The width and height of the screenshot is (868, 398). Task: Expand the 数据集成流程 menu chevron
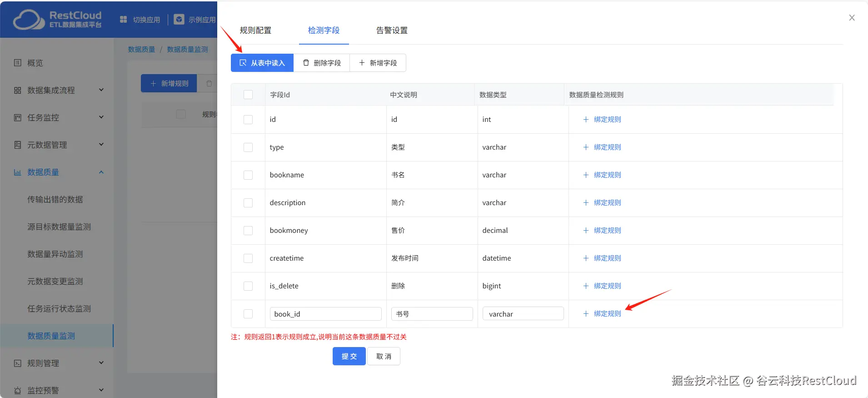(x=101, y=90)
